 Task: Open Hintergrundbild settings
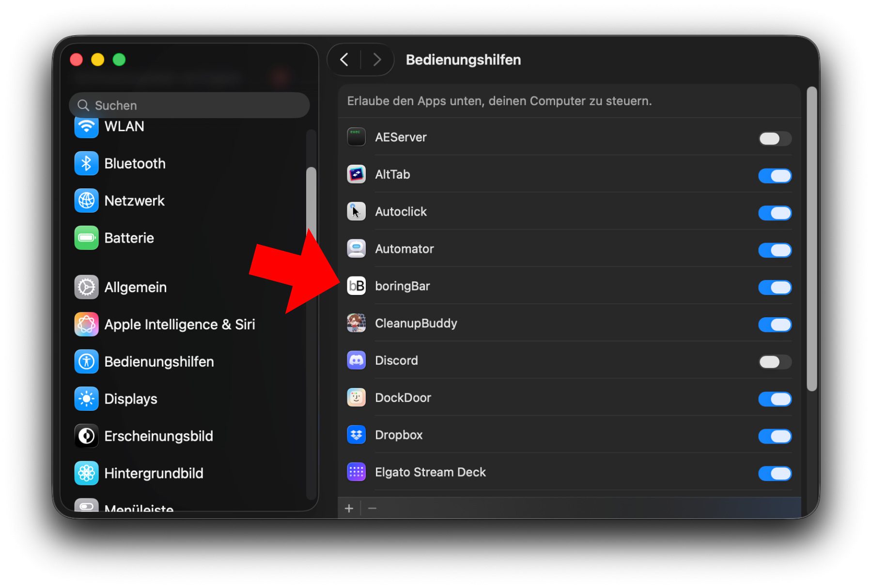pyautogui.click(x=154, y=473)
